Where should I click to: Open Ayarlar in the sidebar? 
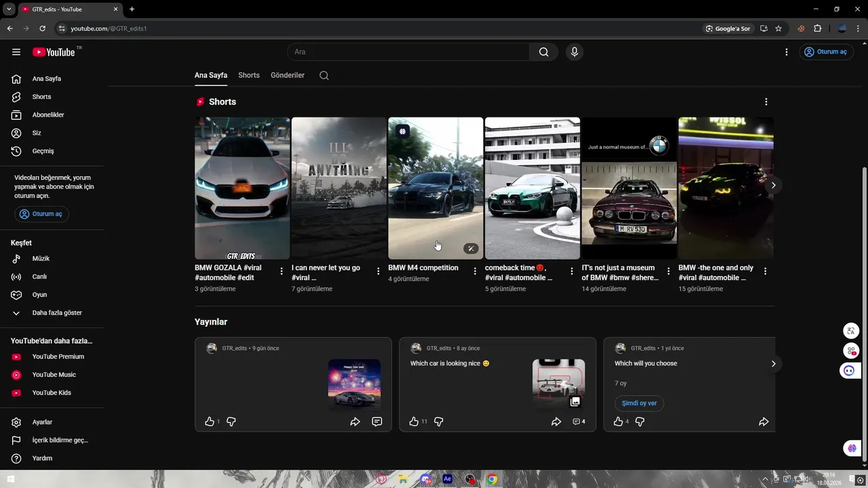[52, 422]
